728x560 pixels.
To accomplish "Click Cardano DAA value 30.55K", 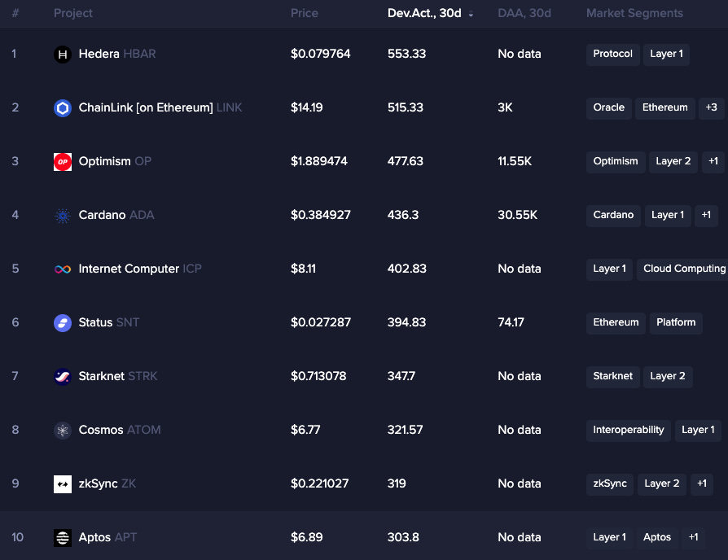I will click(x=518, y=215).
